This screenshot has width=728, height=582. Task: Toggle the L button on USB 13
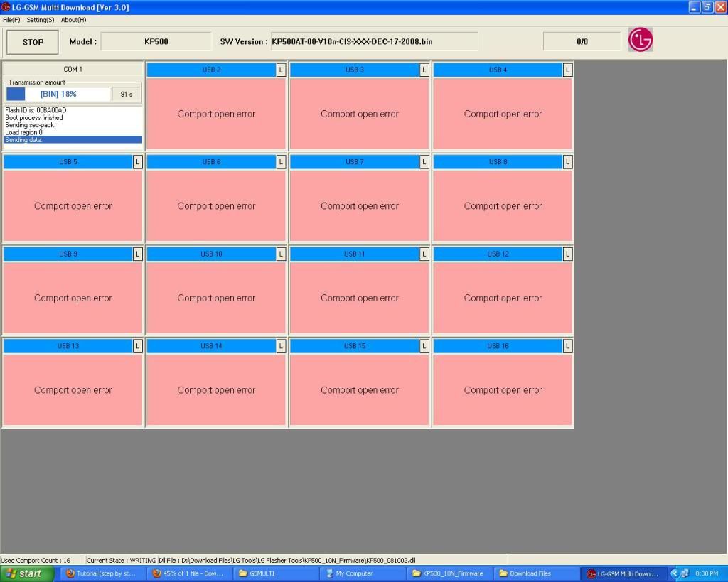coord(138,346)
